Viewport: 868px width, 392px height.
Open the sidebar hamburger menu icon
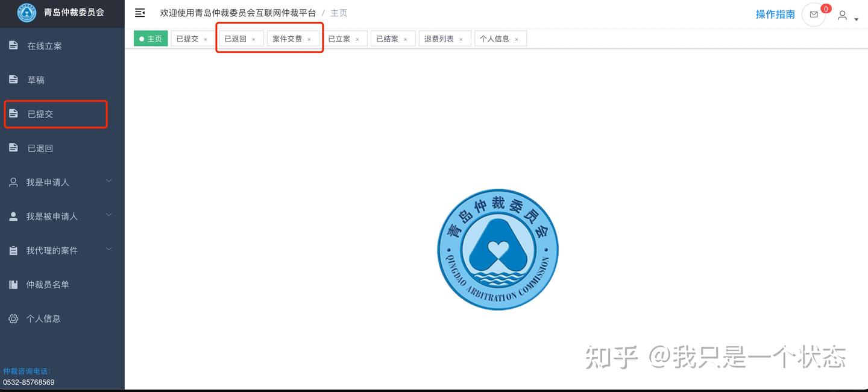point(139,13)
